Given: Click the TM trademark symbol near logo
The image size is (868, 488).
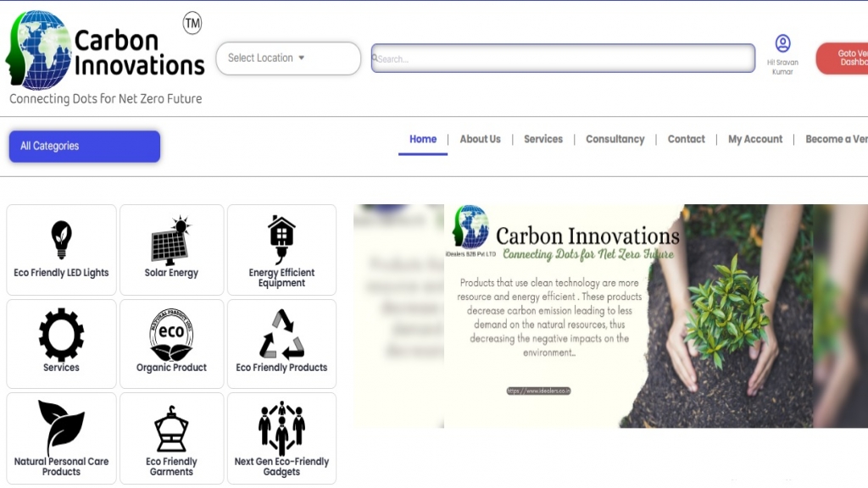Looking at the screenshot, I should tap(192, 23).
